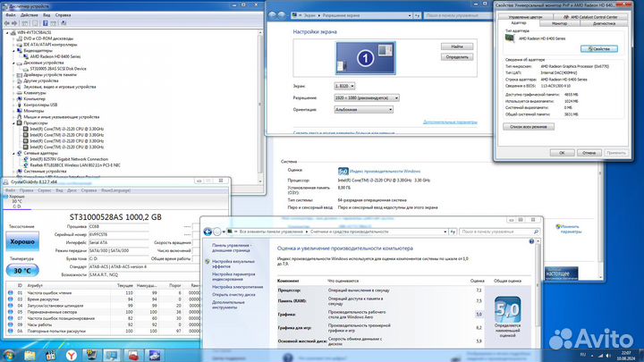Image resolution: width=644 pixels, height=362 pixels.
Task: Click Device Manager toolbar Forward arrow
Action: click(14, 23)
